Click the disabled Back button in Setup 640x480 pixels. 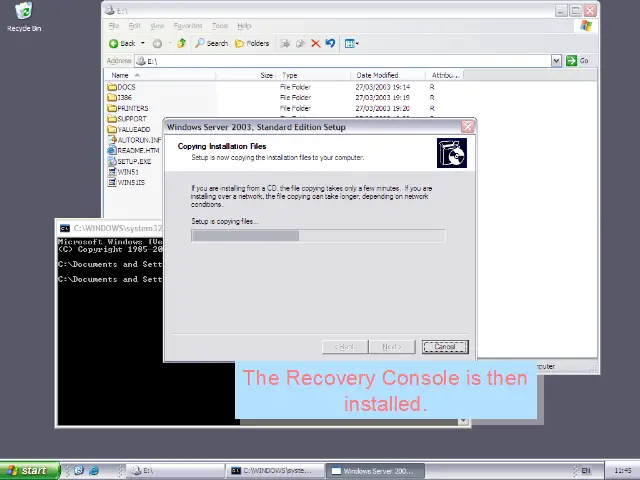click(345, 347)
